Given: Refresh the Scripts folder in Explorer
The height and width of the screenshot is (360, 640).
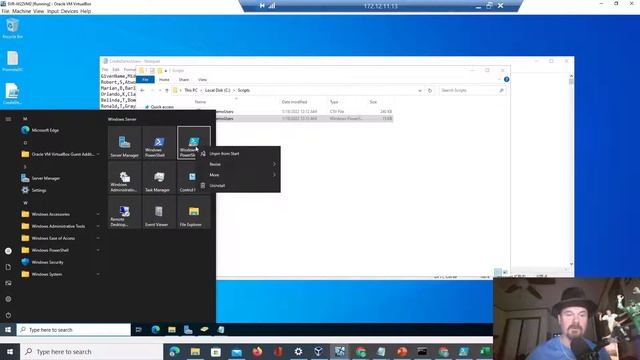Looking at the screenshot, I should pyautogui.click(x=430, y=90).
